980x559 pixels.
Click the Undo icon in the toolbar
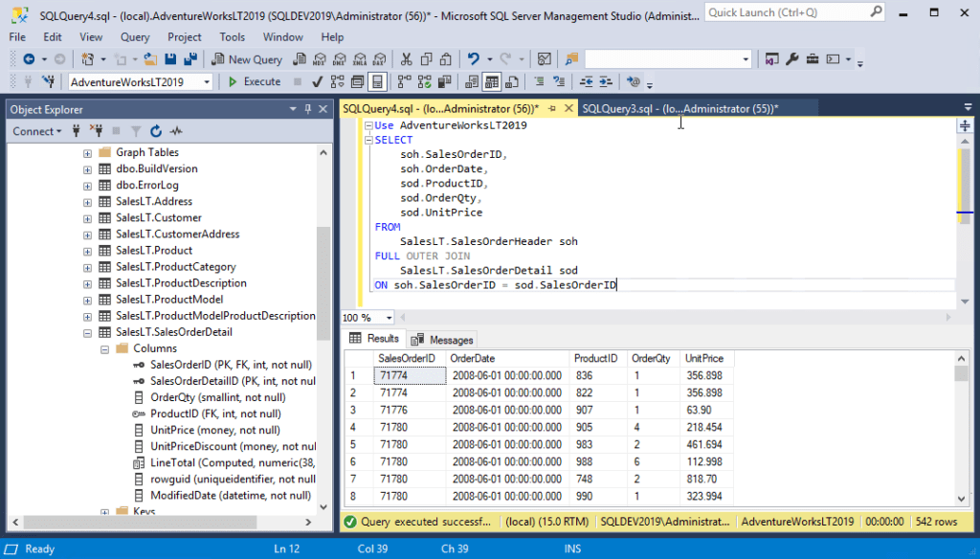pos(472,59)
